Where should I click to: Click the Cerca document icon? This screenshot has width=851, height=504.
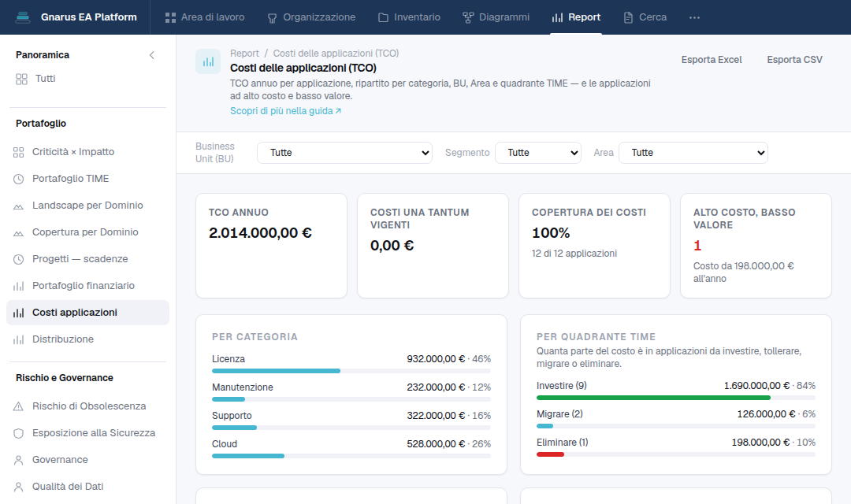(628, 17)
